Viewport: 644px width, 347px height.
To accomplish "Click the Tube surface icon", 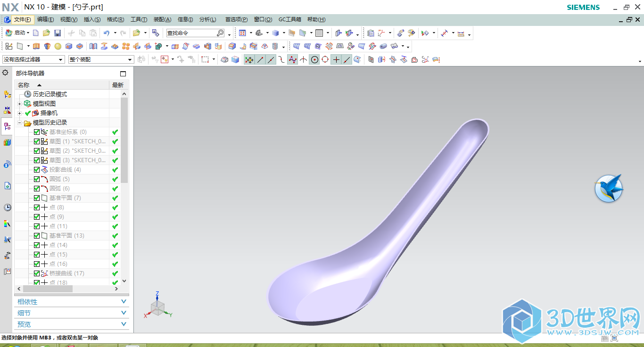I will (x=383, y=46).
